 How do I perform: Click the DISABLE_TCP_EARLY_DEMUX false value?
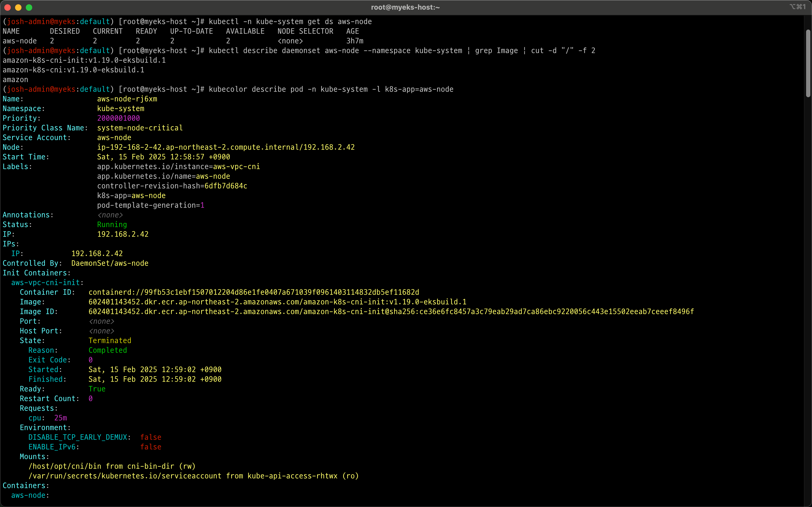pyautogui.click(x=151, y=437)
